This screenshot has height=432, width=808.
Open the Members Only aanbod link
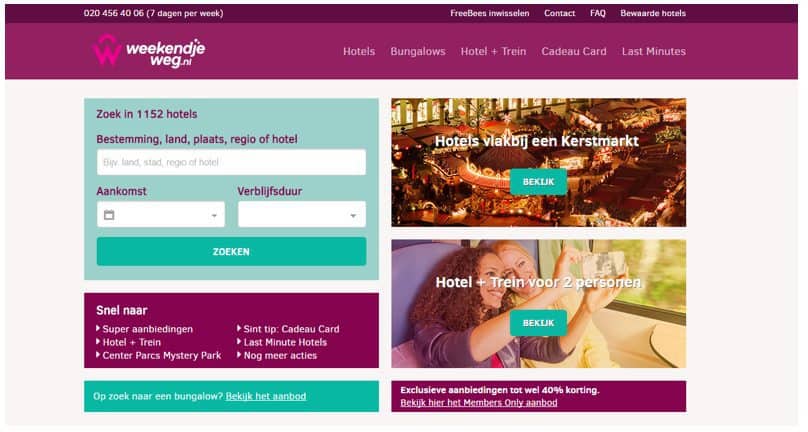point(479,403)
